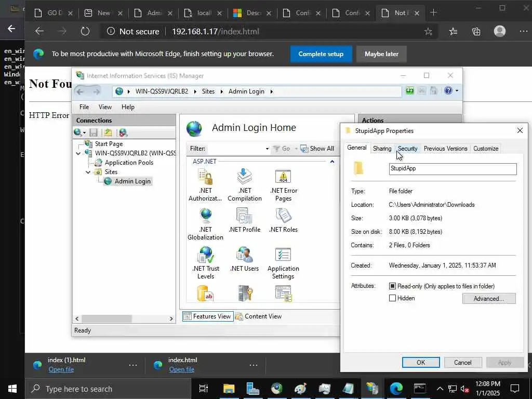Click the Up folder icon in Connections toolbar
Viewport: 532px width, 399px height.
coord(108,132)
